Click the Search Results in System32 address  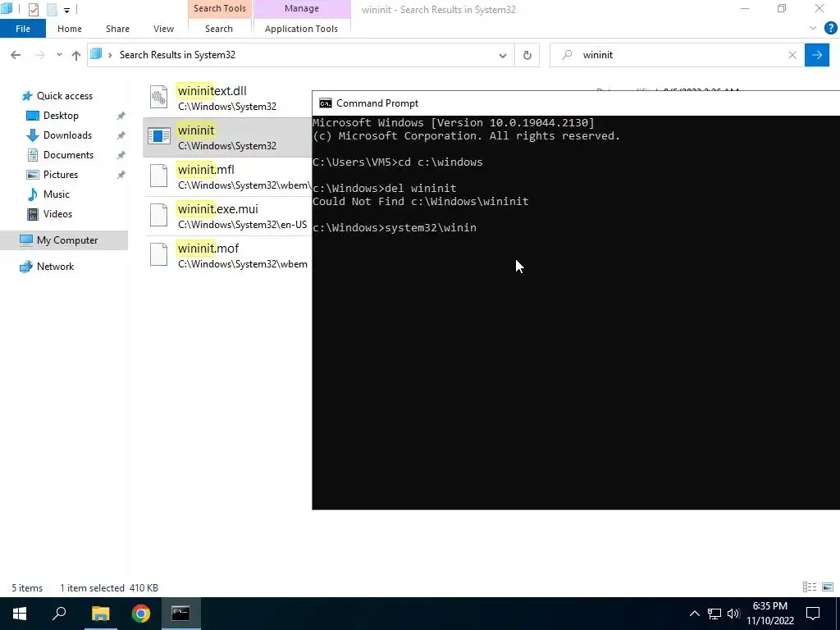(177, 55)
